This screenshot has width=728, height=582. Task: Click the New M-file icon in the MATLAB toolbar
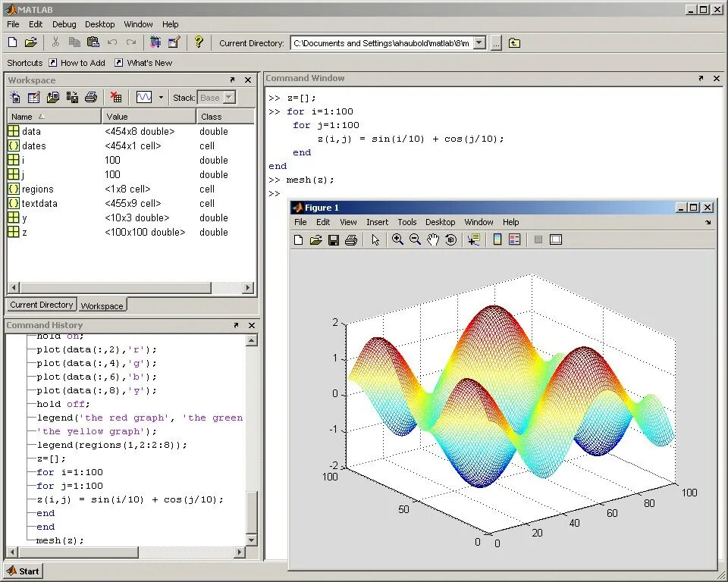(x=13, y=42)
